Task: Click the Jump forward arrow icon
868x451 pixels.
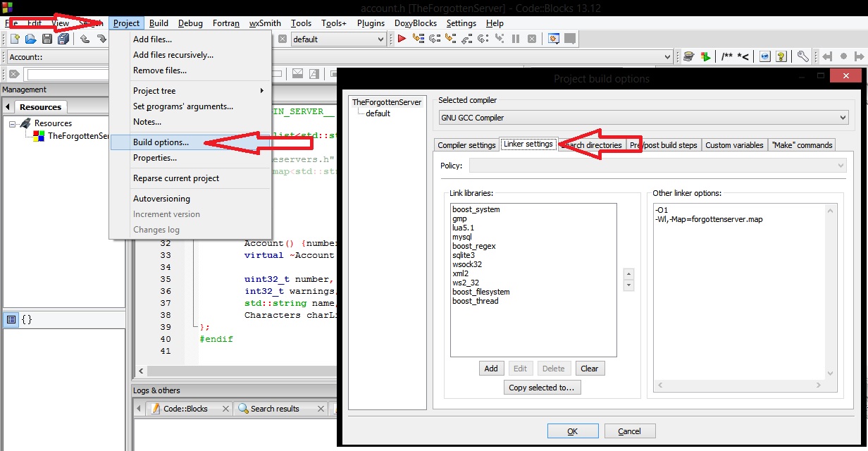Action: click(x=860, y=56)
